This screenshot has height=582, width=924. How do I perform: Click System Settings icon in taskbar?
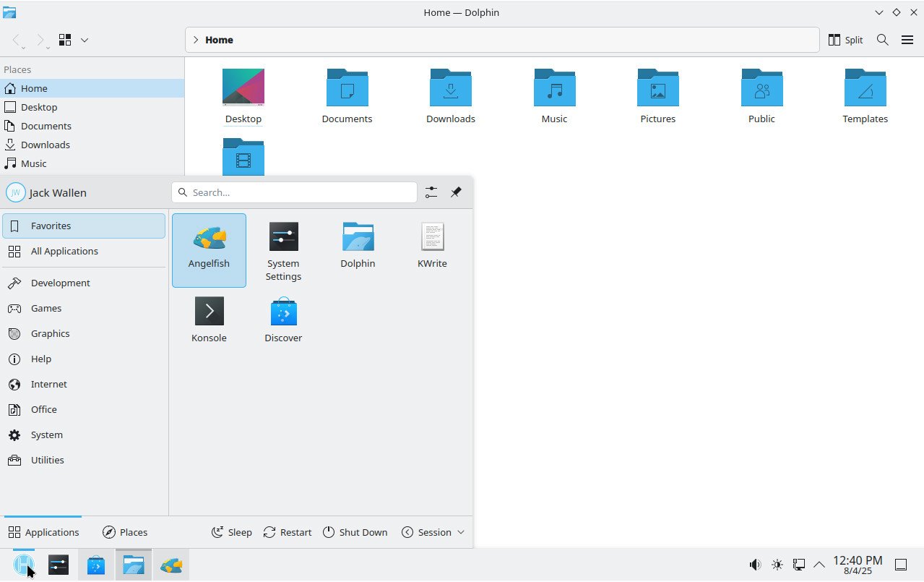[59, 564]
